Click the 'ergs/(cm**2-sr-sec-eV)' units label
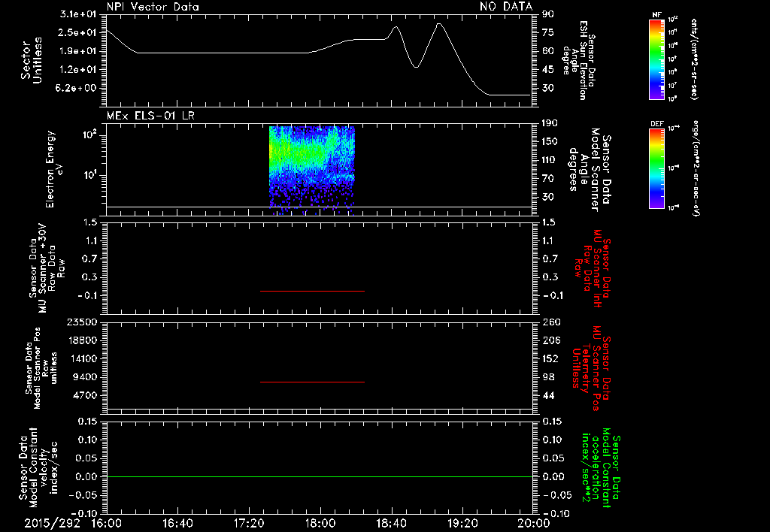 point(696,168)
